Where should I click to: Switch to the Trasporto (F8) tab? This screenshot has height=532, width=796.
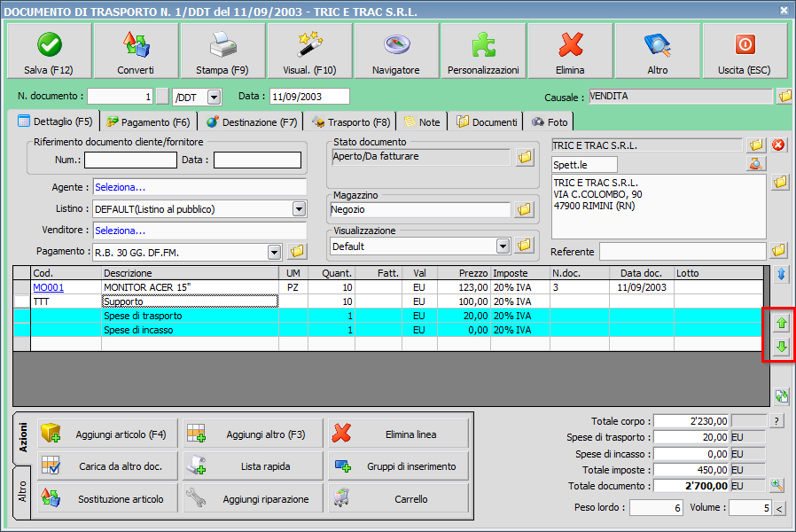[351, 122]
